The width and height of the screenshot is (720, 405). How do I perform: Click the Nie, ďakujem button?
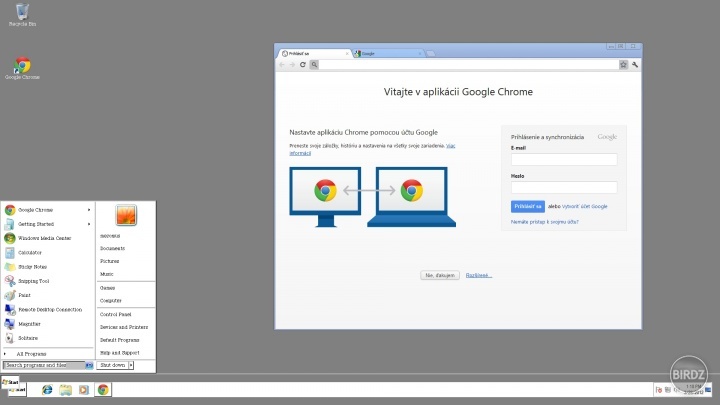440,276
